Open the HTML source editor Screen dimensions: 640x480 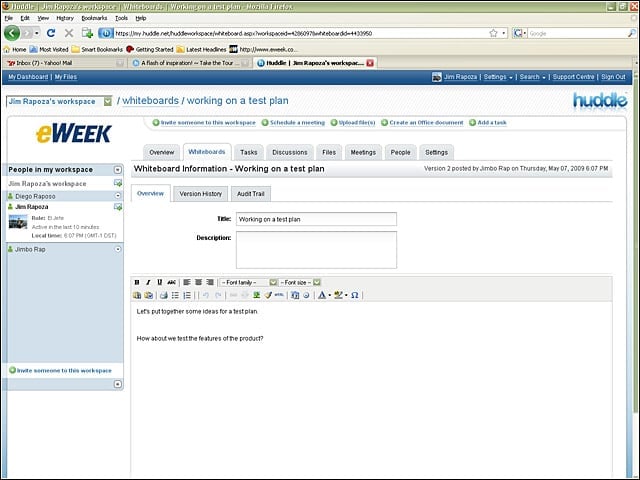pos(279,295)
